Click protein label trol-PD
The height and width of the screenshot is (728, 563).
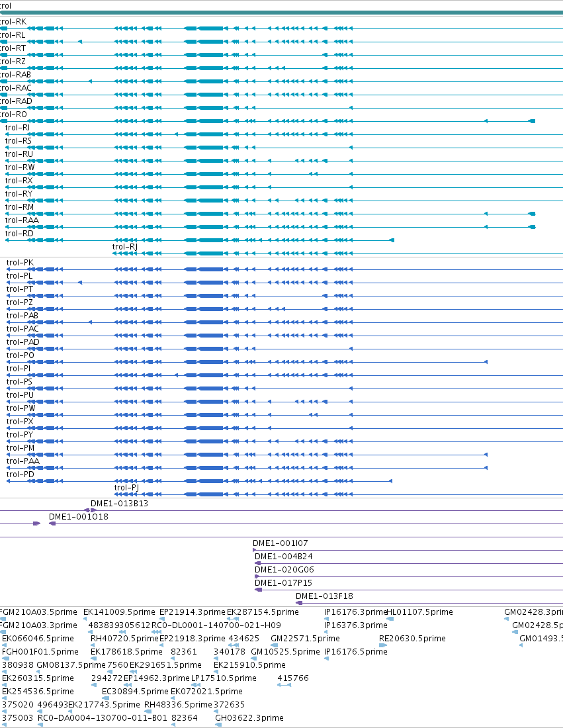(x=21, y=475)
